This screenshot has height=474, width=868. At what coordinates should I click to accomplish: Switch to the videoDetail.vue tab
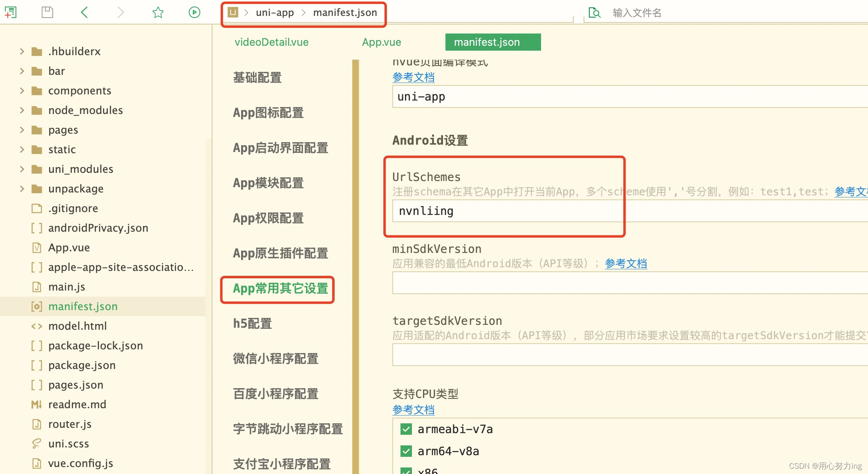point(271,42)
